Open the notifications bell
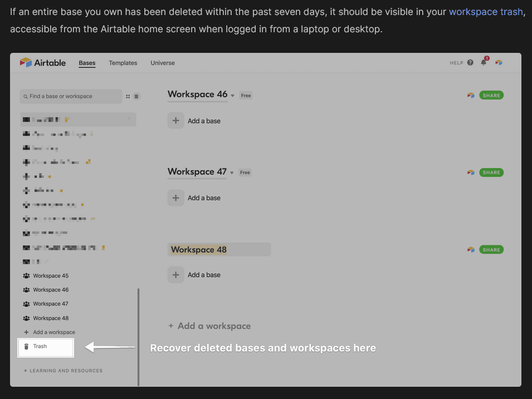The height and width of the screenshot is (399, 532). pos(484,62)
